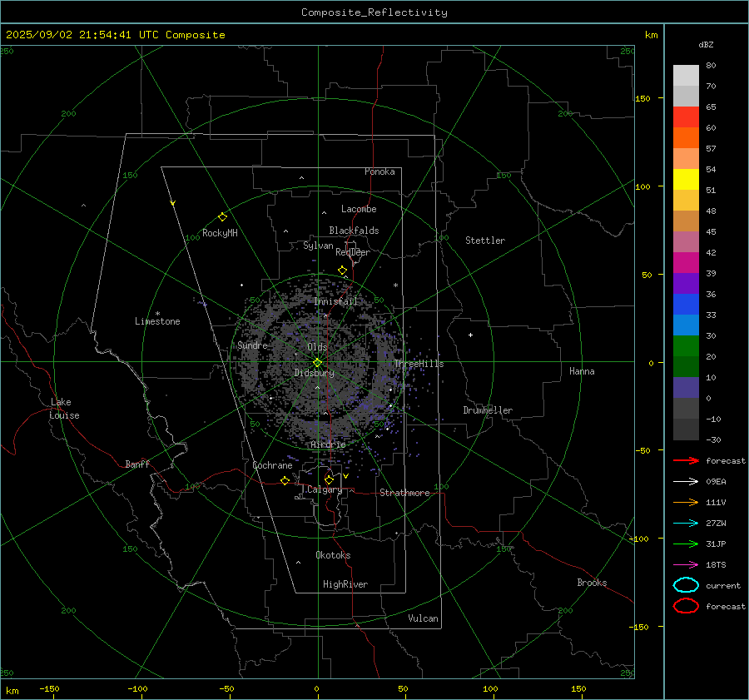Click the Innisfail label
This screenshot has width=749, height=700.
coord(336,301)
